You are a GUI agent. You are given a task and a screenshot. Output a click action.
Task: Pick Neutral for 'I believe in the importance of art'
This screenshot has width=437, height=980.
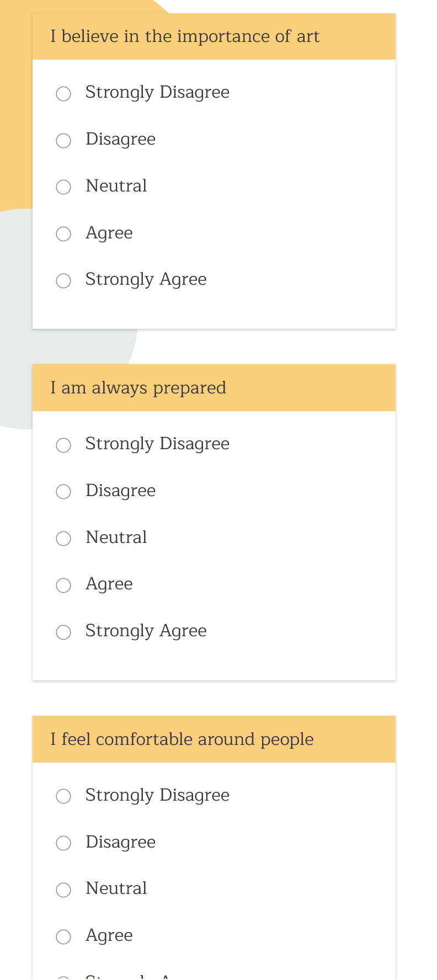point(63,187)
